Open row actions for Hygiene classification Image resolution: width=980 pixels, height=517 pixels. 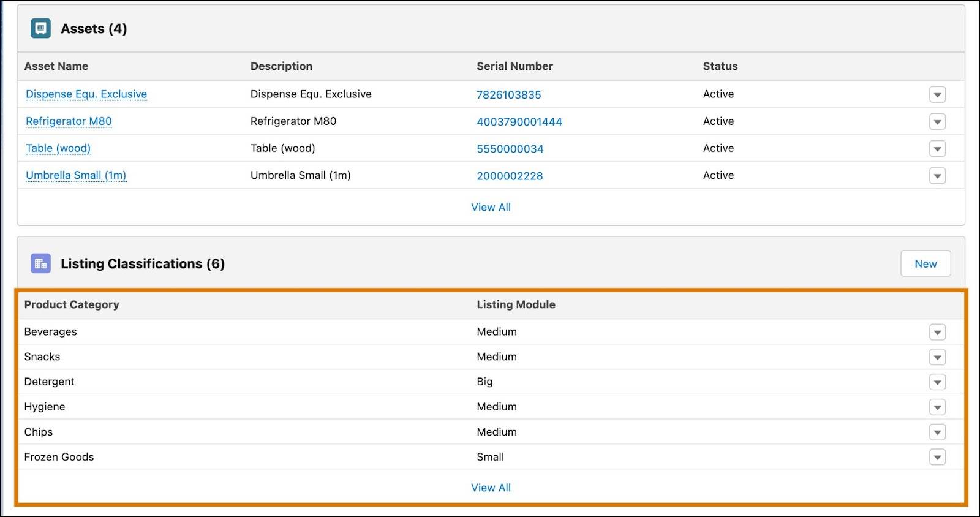pyautogui.click(x=937, y=407)
